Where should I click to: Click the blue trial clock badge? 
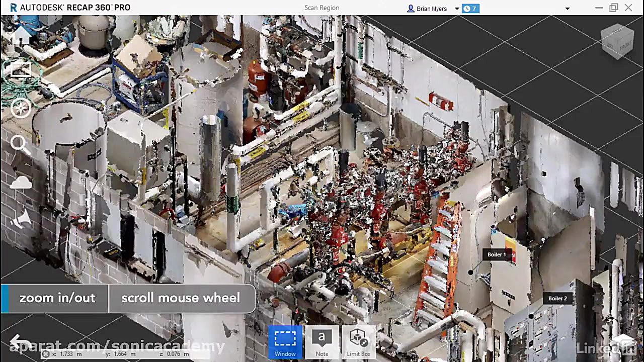click(x=470, y=8)
